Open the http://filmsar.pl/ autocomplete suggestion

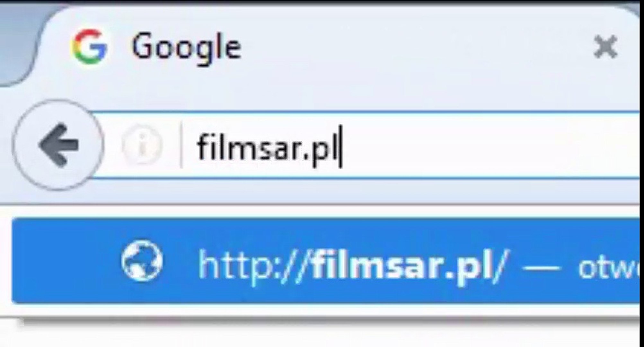click(x=326, y=261)
